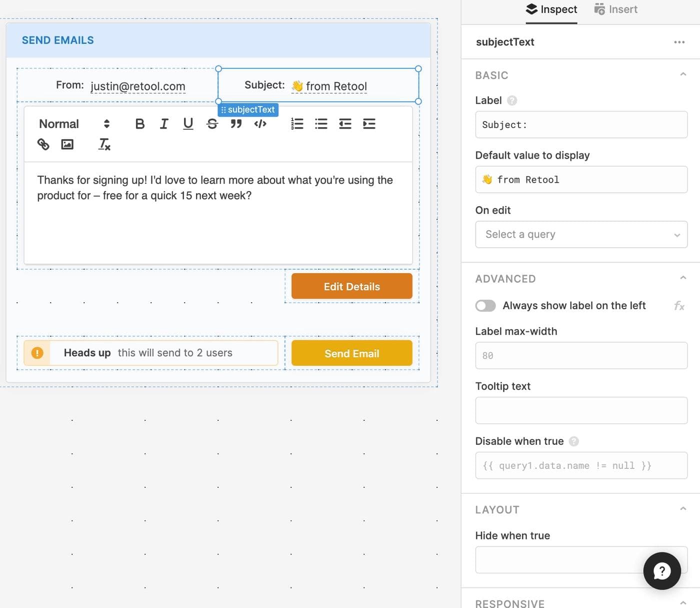
Task: Insert a link using the link icon
Action: 43,145
